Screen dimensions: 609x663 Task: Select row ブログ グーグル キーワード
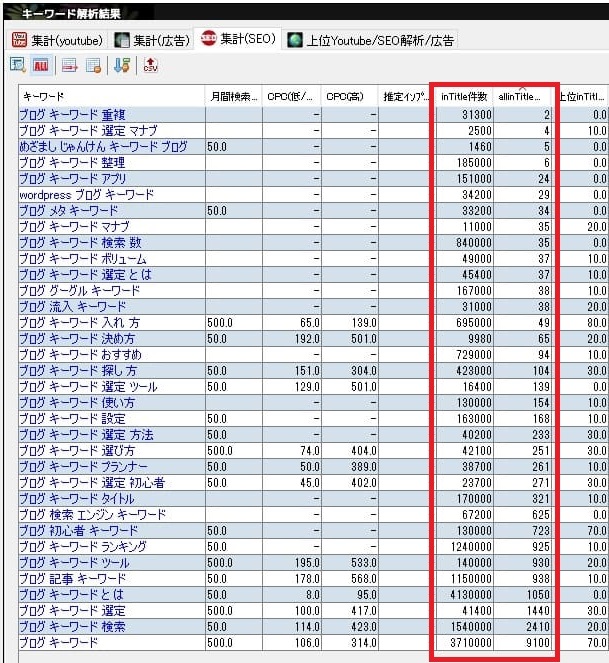[x=313, y=291]
